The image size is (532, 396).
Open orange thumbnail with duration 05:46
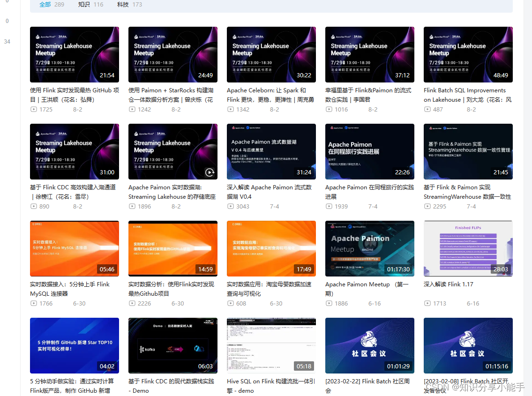[x=75, y=249]
